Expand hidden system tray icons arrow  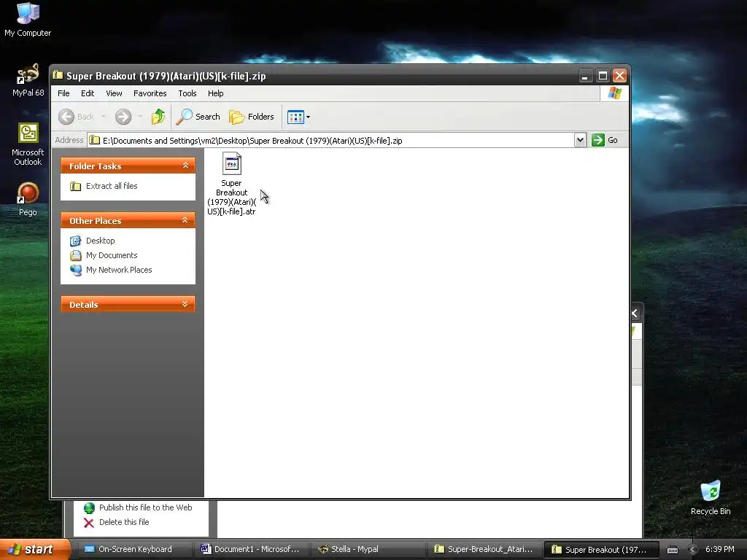[x=693, y=550]
